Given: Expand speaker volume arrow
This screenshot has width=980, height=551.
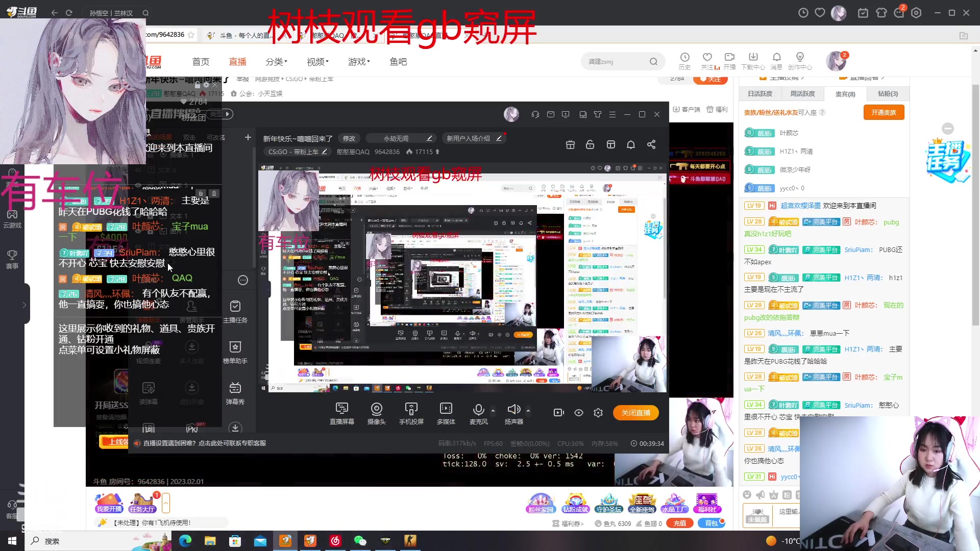Looking at the screenshot, I should coord(528,410).
